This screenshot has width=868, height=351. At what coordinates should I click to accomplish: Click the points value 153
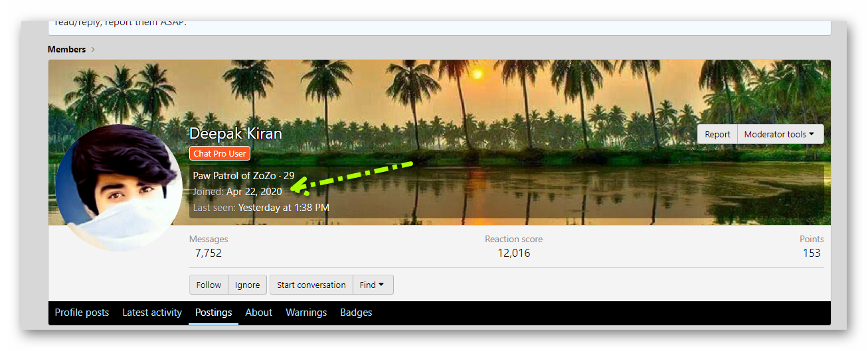pos(811,253)
